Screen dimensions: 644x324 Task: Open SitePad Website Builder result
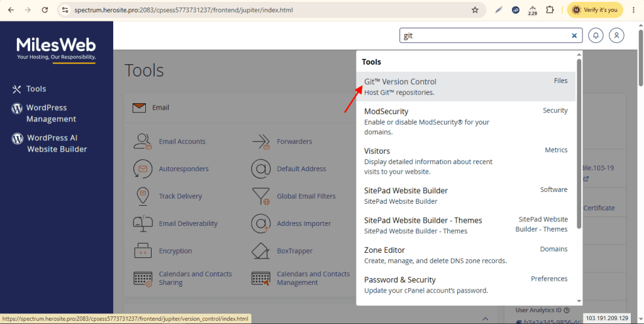pyautogui.click(x=466, y=196)
